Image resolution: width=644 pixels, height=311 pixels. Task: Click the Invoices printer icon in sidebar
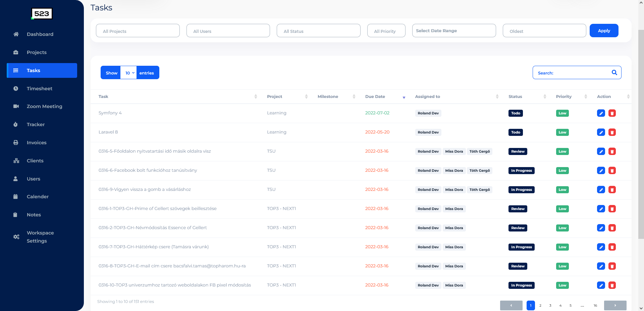click(16, 143)
